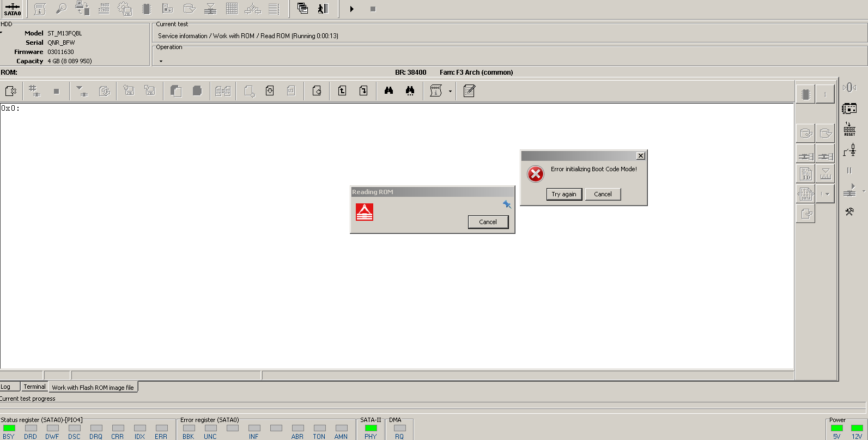Open the crossed hammer tools icon
868x440 pixels.
(849, 212)
